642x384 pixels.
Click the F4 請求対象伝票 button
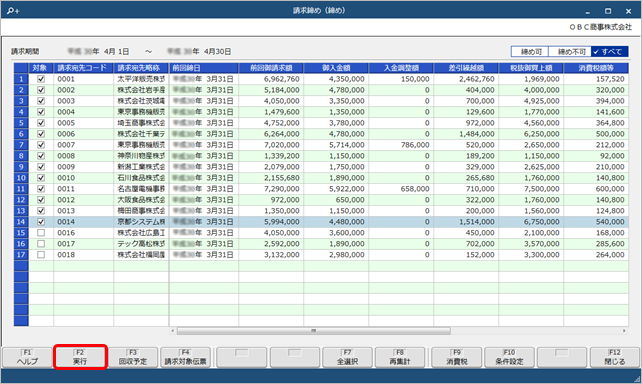(x=185, y=357)
